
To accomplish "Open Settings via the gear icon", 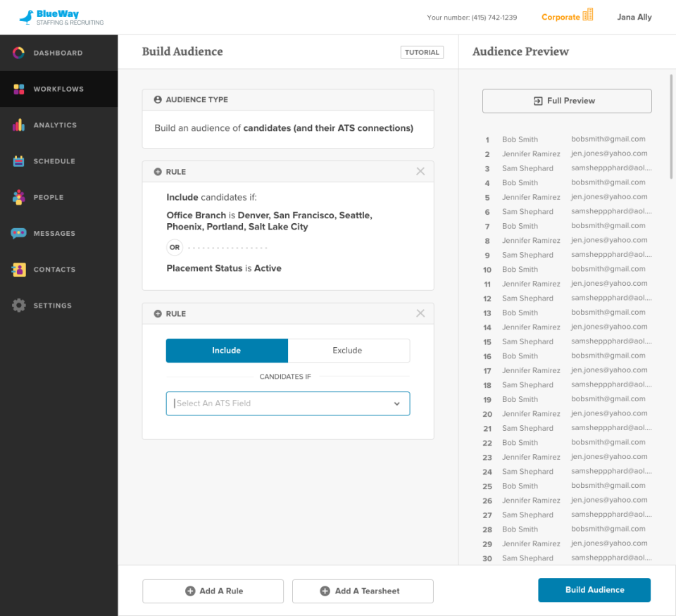I will click(x=19, y=306).
